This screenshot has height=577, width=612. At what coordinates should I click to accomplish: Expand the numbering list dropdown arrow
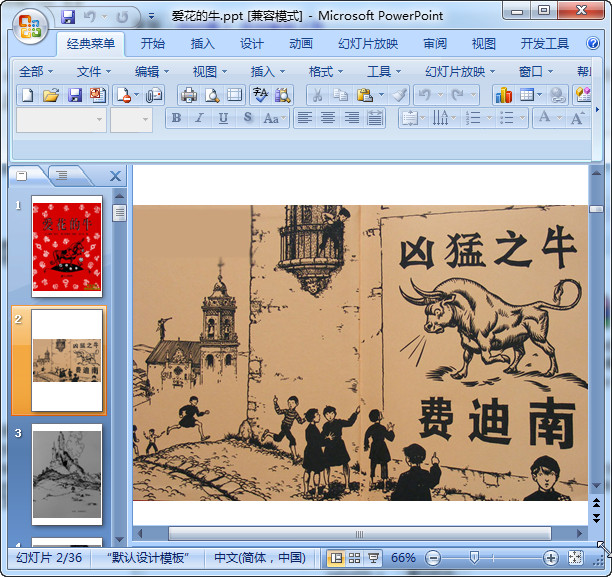(489, 118)
